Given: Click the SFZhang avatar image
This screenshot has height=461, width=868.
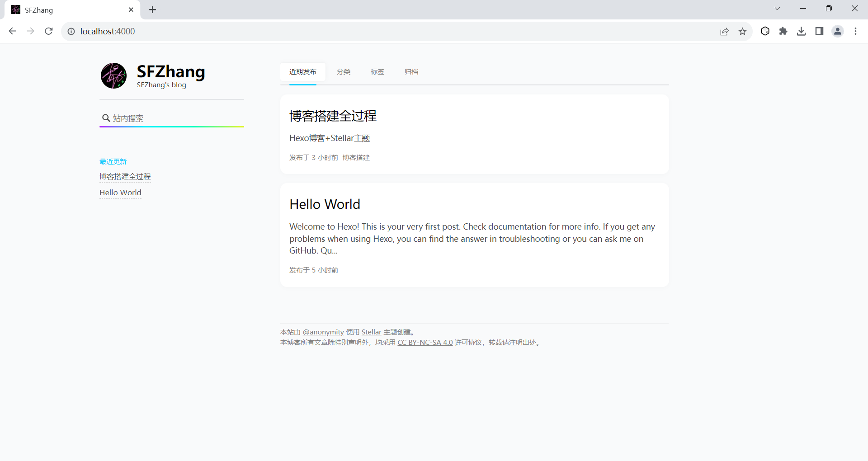Looking at the screenshot, I should pos(113,76).
